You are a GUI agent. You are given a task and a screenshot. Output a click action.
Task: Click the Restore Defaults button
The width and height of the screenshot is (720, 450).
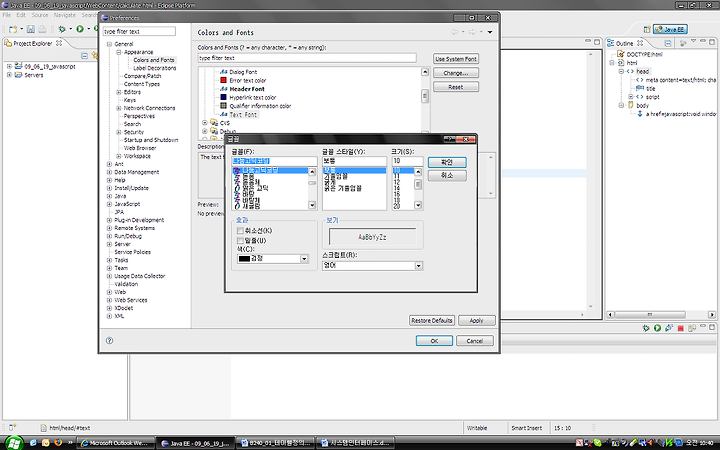(432, 321)
